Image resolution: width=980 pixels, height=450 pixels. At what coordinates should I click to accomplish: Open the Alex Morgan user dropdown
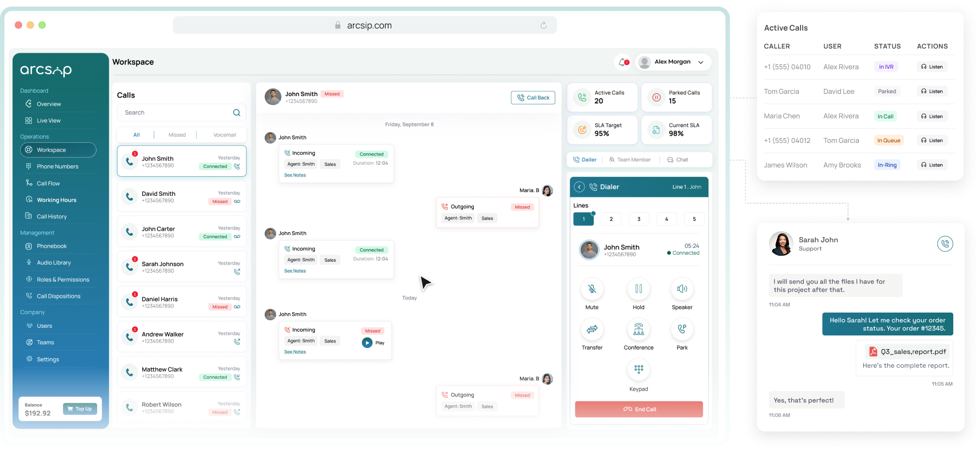coord(673,62)
